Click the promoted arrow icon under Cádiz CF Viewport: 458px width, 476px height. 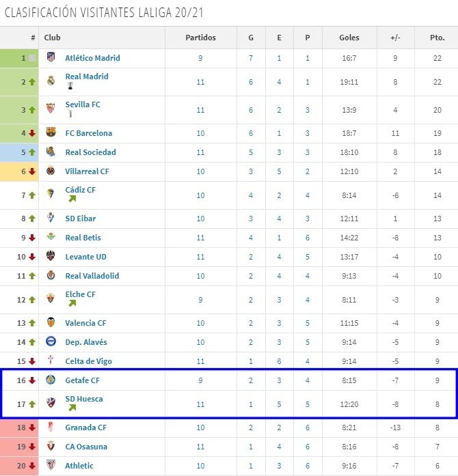point(71,200)
